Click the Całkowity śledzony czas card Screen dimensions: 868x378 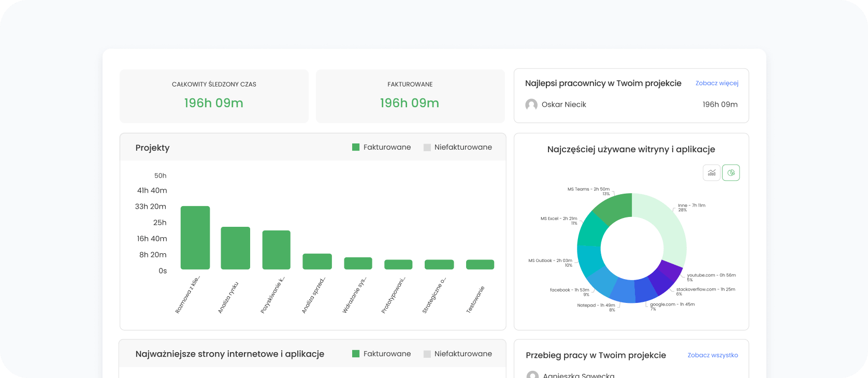coord(214,96)
